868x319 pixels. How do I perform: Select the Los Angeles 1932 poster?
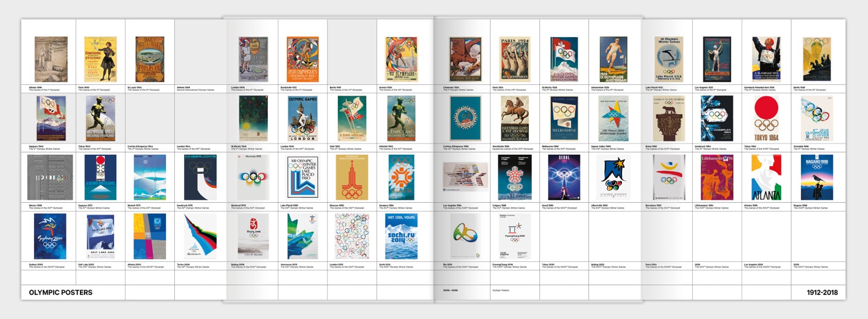(717, 60)
